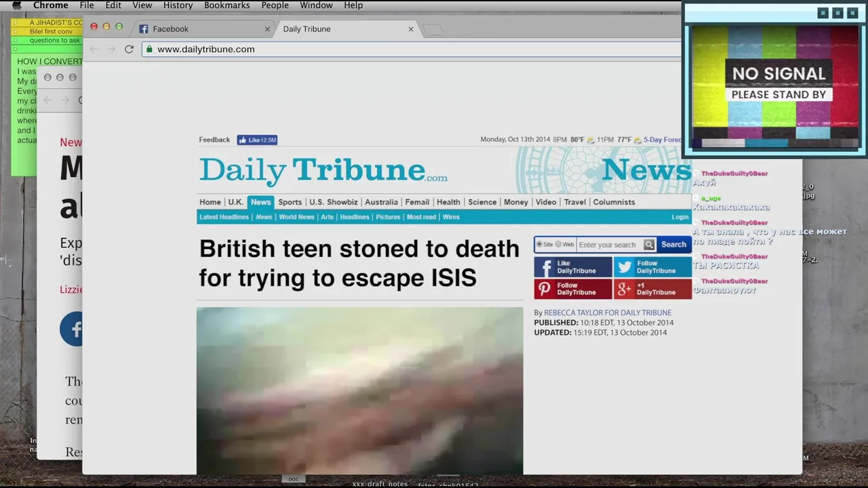Open the People menu
Image resolution: width=868 pixels, height=488 pixels.
(275, 5)
